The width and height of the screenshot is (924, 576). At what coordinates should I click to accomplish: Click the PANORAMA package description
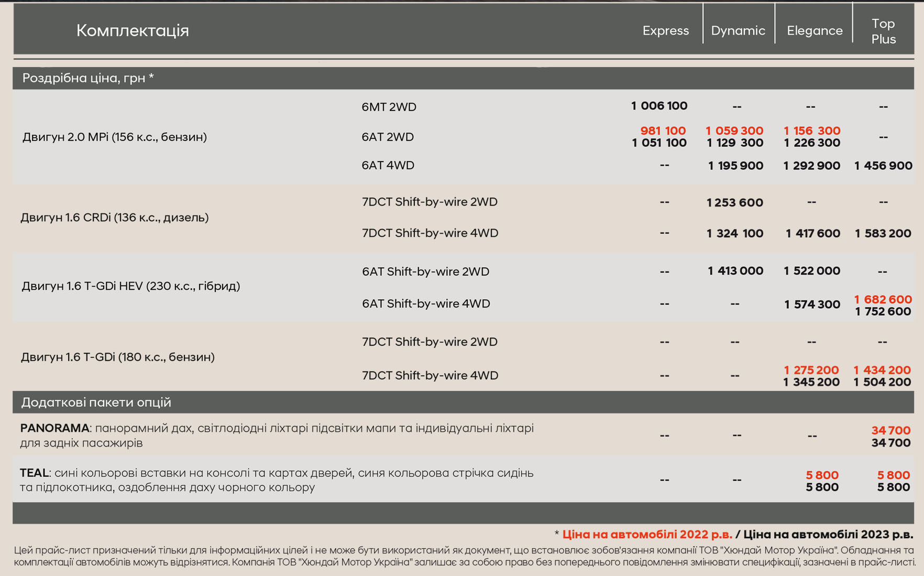pyautogui.click(x=277, y=435)
